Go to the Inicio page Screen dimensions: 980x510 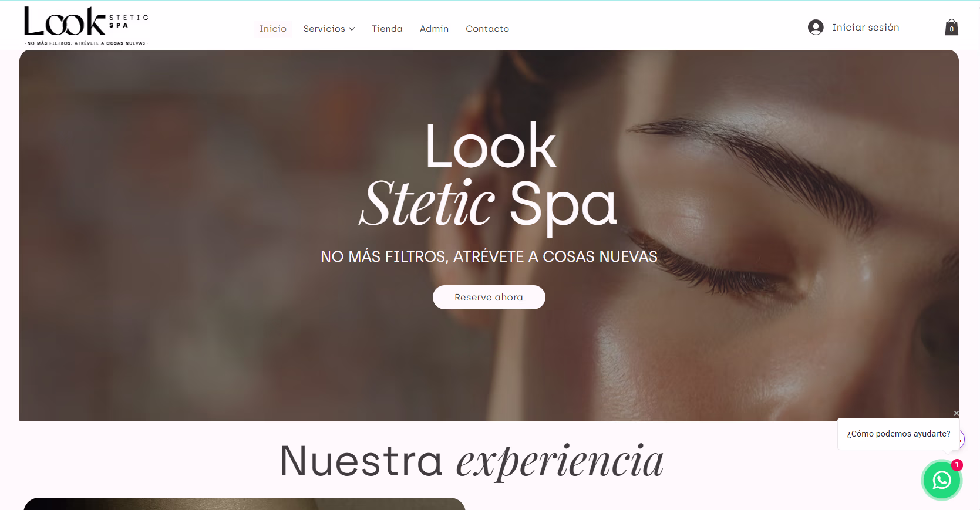(273, 29)
